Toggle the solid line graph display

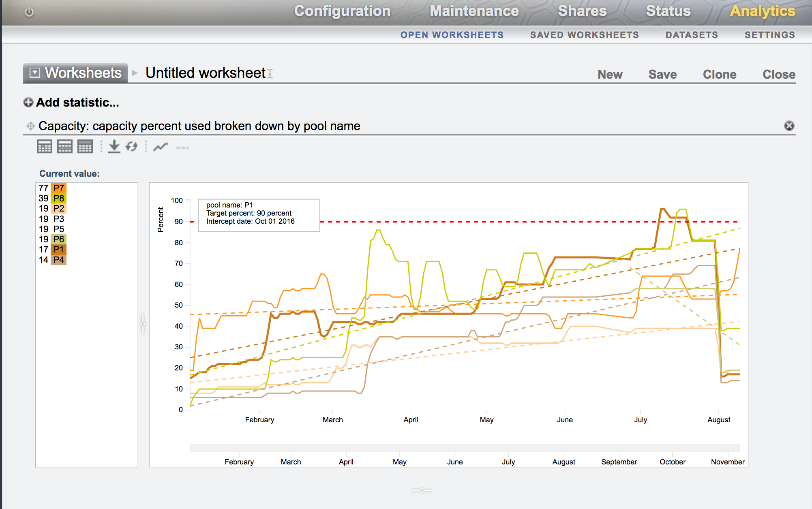pos(161,147)
